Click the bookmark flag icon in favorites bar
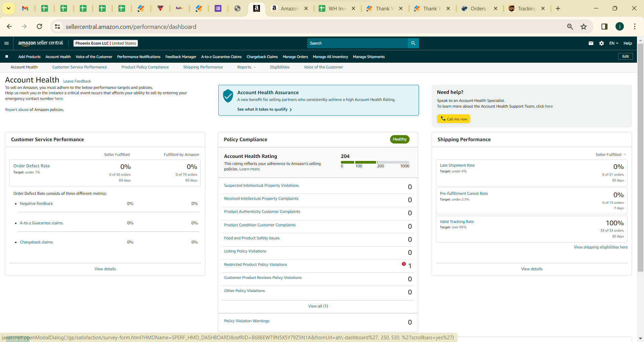 click(x=7, y=57)
